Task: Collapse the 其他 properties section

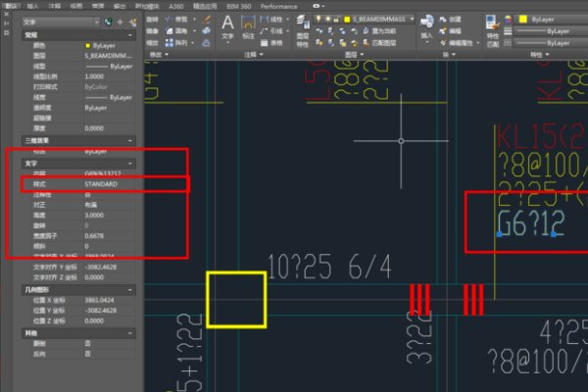Action: [130, 333]
